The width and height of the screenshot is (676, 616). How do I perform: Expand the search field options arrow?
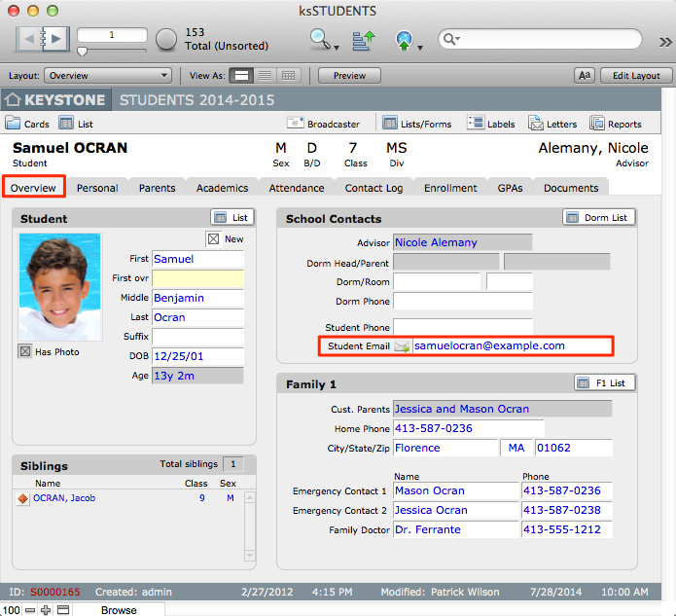[452, 40]
